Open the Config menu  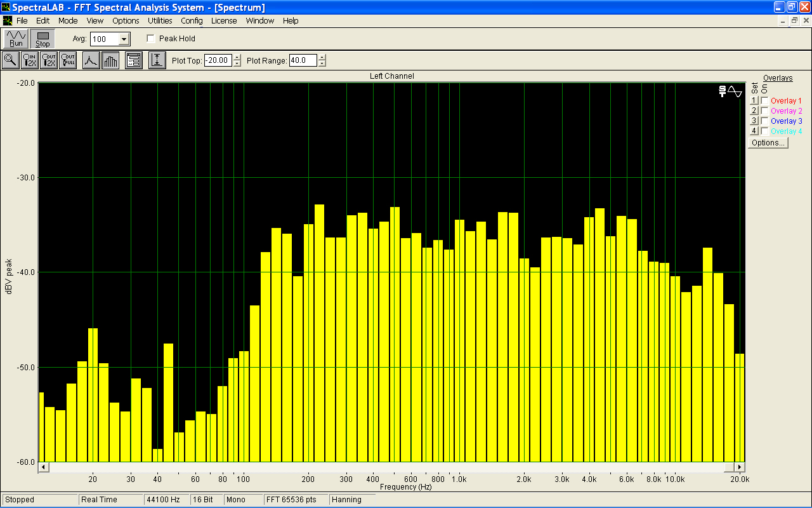coord(192,21)
